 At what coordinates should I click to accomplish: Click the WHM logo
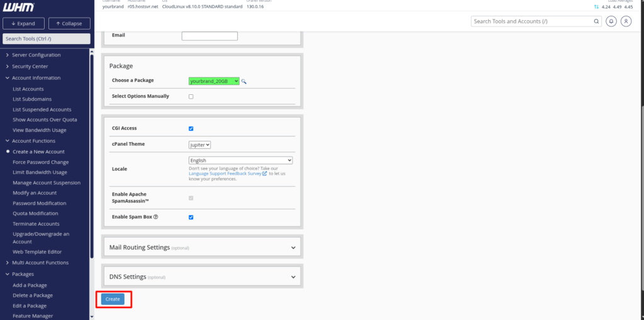(x=18, y=7)
